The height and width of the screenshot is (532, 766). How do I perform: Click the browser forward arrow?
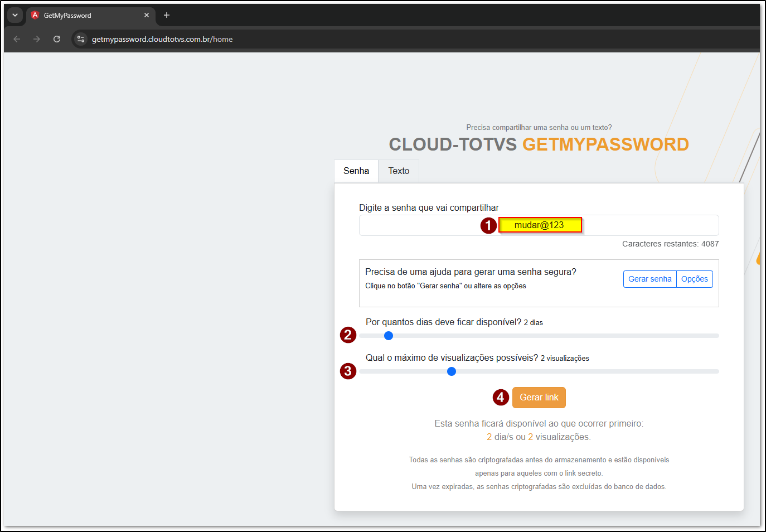(37, 39)
